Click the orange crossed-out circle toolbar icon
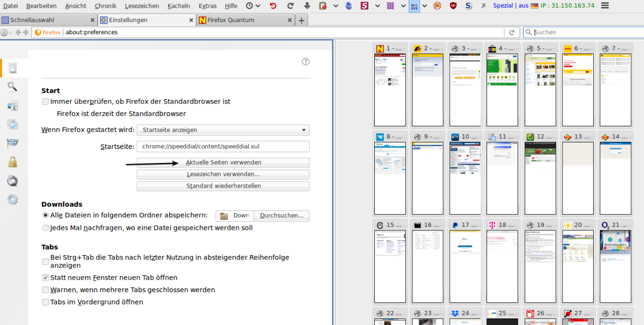 pos(437,6)
